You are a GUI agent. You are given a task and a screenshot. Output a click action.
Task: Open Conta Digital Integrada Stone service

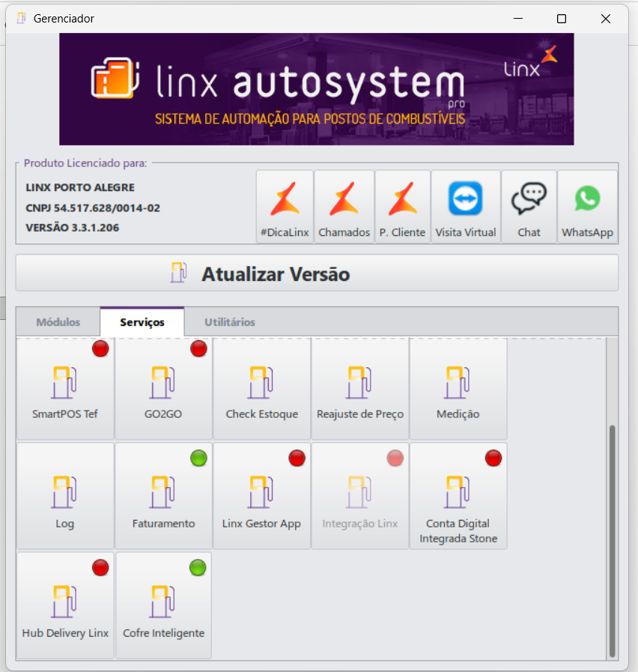(458, 496)
